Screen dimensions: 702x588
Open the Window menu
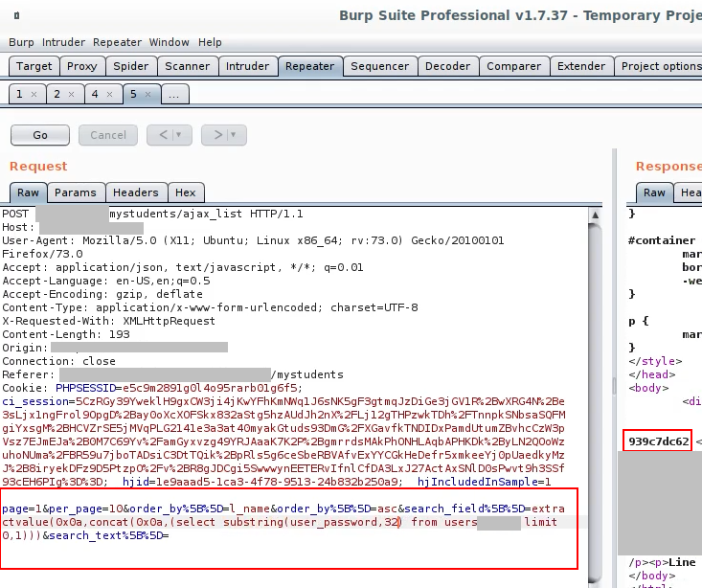pyautogui.click(x=169, y=42)
